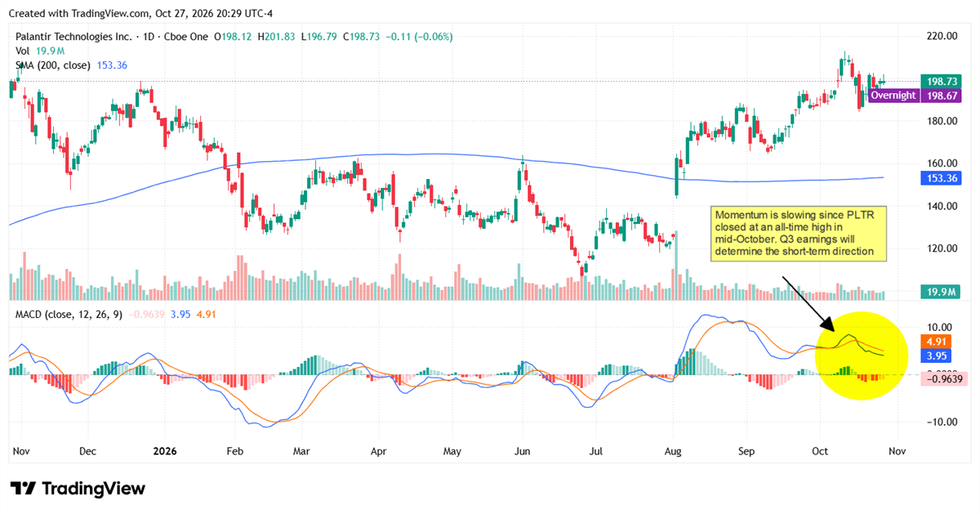Click the H201.83 high value in legend

[276, 37]
